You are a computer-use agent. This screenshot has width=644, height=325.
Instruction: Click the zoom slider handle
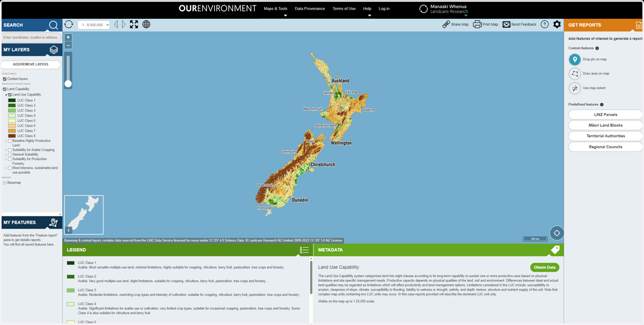[68, 83]
